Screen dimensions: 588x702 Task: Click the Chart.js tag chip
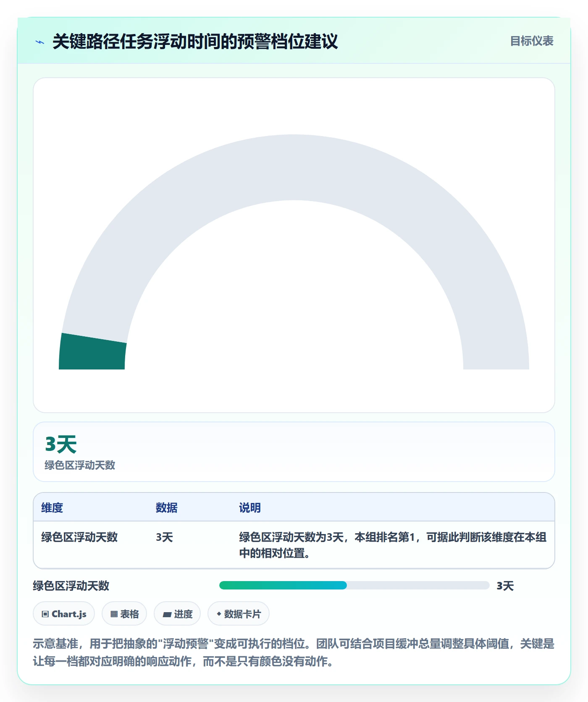click(x=64, y=614)
